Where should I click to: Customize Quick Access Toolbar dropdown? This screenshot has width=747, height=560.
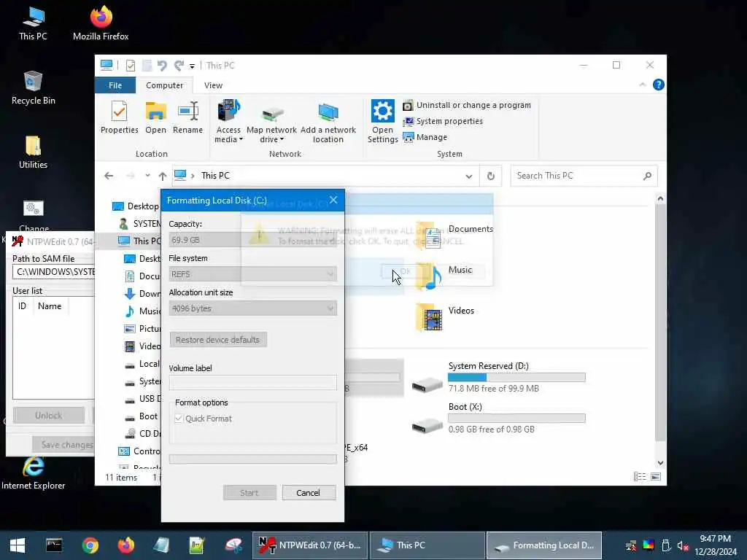192,66
